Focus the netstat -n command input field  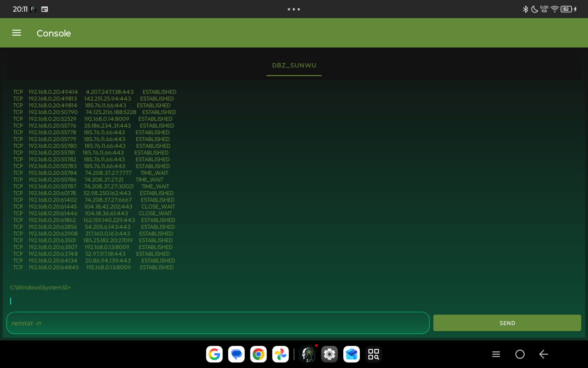(x=218, y=323)
